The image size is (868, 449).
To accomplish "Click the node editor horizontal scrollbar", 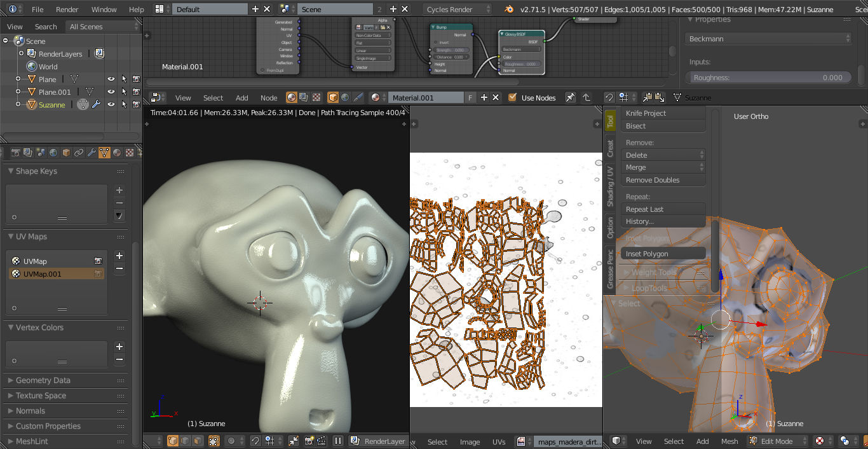I will point(333,81).
